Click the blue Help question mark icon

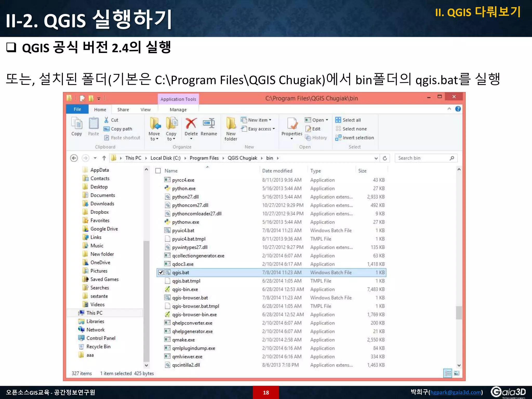[458, 109]
